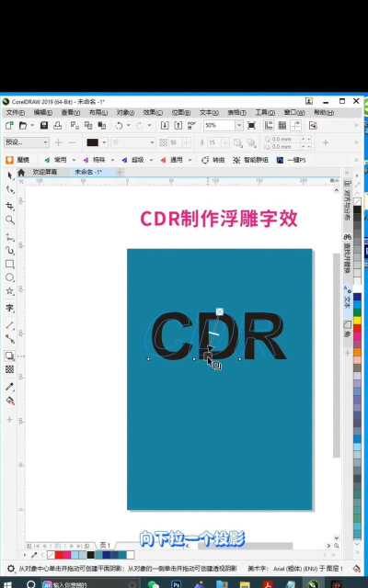Click the 一键PS button

pyautogui.click(x=292, y=160)
